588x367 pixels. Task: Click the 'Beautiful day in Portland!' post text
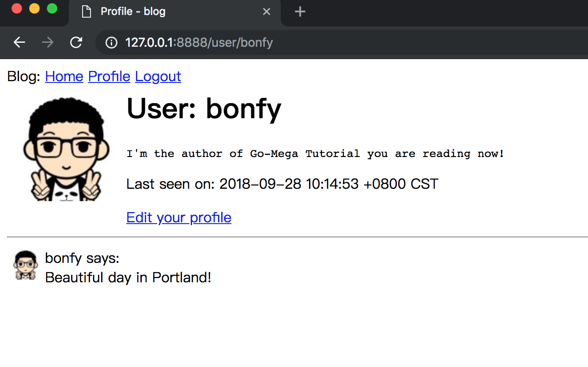128,277
